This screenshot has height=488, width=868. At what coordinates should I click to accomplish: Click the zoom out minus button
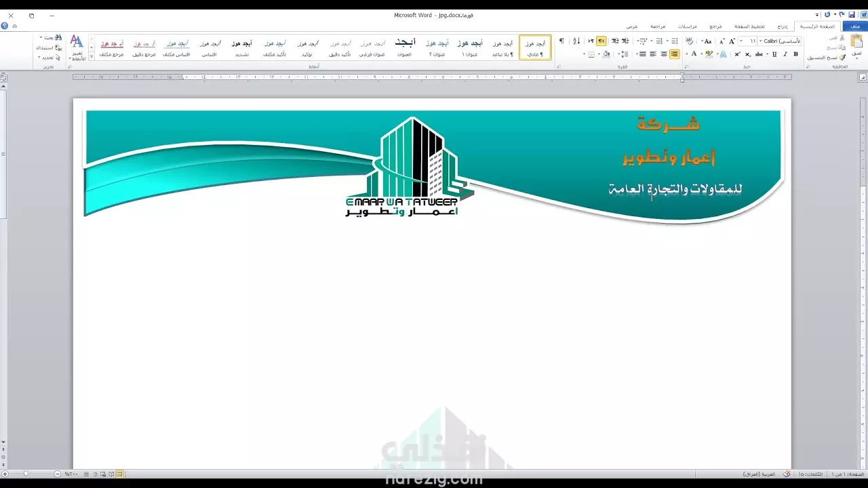(57, 474)
